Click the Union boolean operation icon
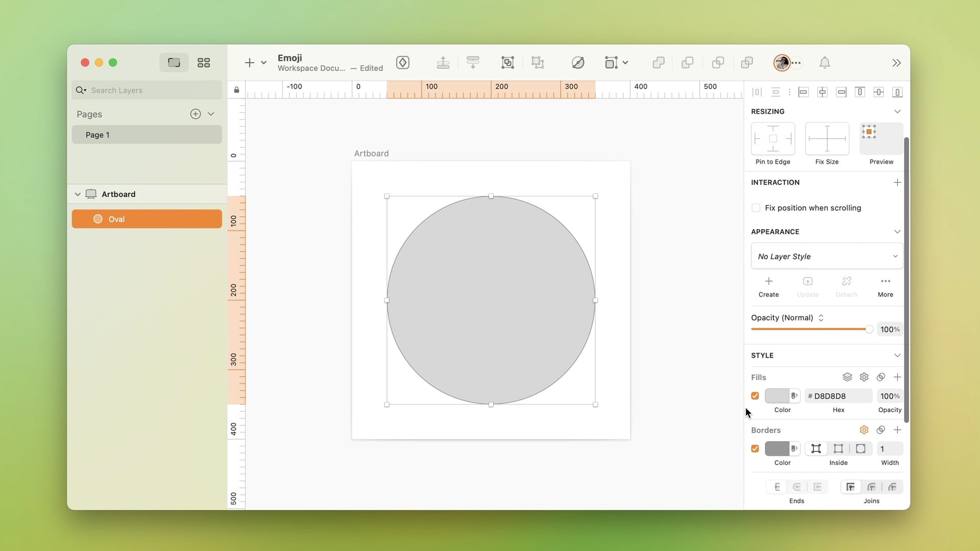This screenshot has height=551, width=980. (x=658, y=62)
